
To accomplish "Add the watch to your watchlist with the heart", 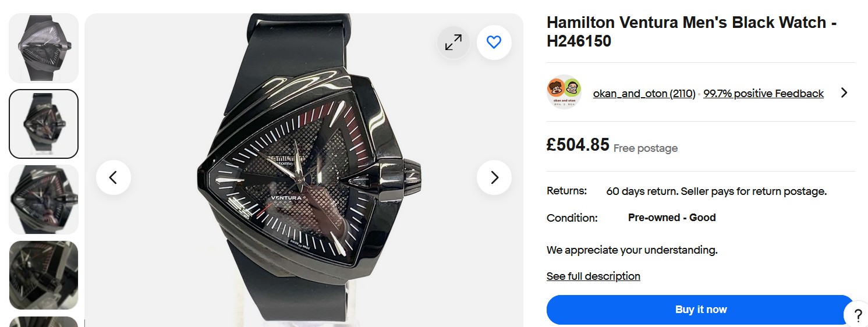I will pos(494,42).
